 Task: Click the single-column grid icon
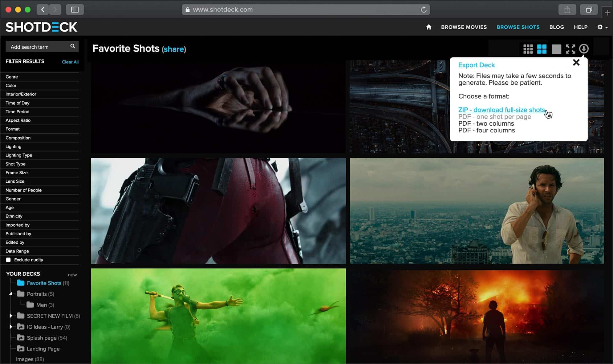coord(556,49)
